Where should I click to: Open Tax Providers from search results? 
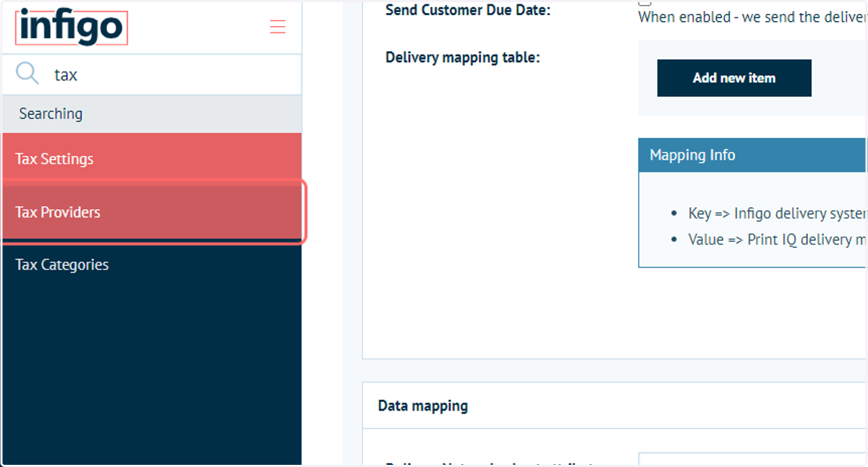152,212
